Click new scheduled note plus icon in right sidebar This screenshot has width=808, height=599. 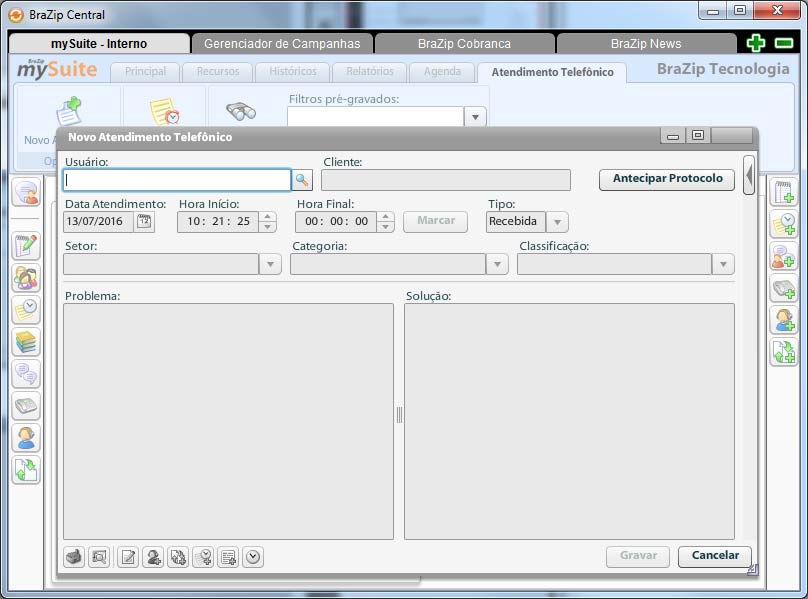coord(783,225)
